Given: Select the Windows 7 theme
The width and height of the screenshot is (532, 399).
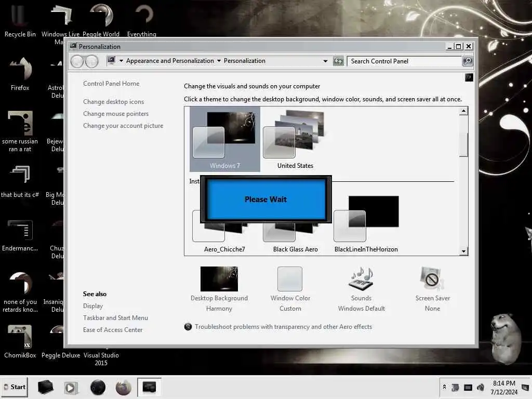Looking at the screenshot, I should tap(224, 139).
